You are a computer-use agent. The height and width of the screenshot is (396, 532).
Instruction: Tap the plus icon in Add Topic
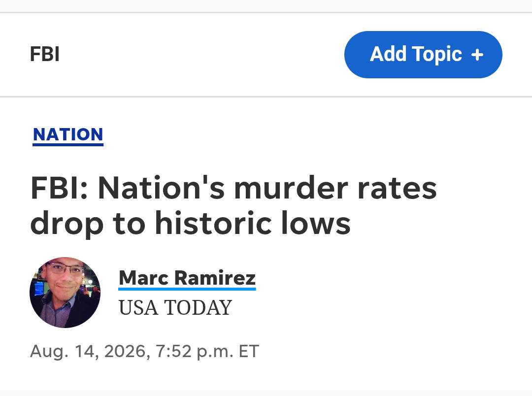point(477,55)
